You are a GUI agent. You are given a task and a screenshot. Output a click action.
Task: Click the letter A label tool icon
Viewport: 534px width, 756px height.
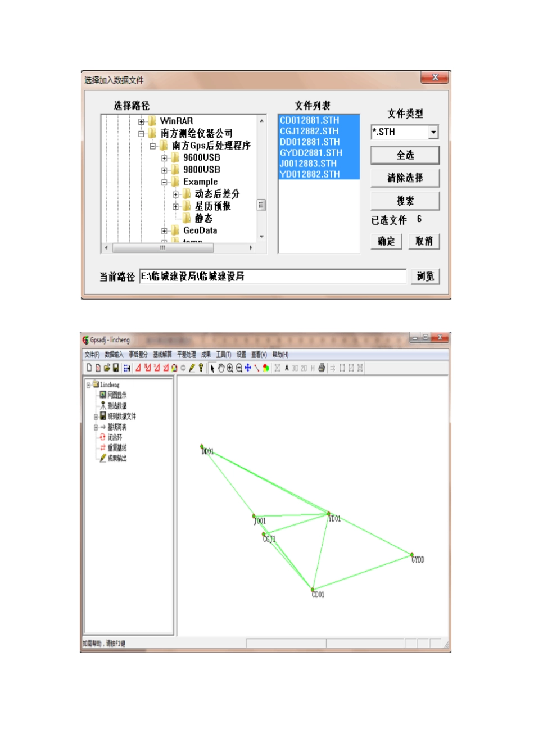tap(287, 368)
